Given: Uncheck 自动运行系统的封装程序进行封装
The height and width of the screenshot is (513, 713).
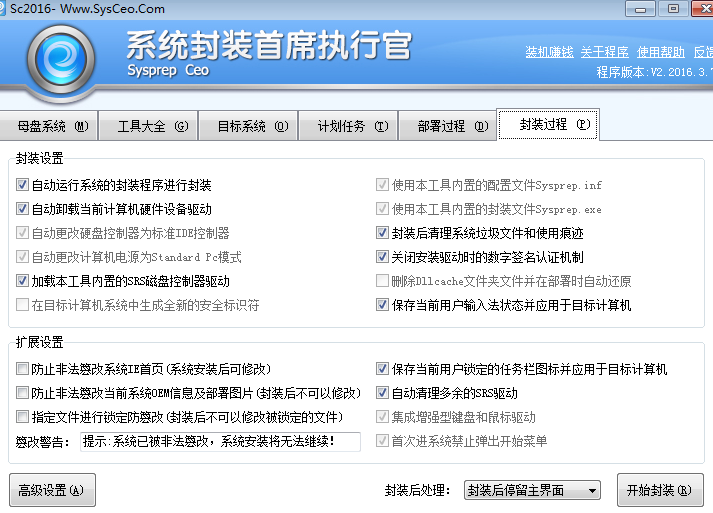Looking at the screenshot, I should point(22,185).
